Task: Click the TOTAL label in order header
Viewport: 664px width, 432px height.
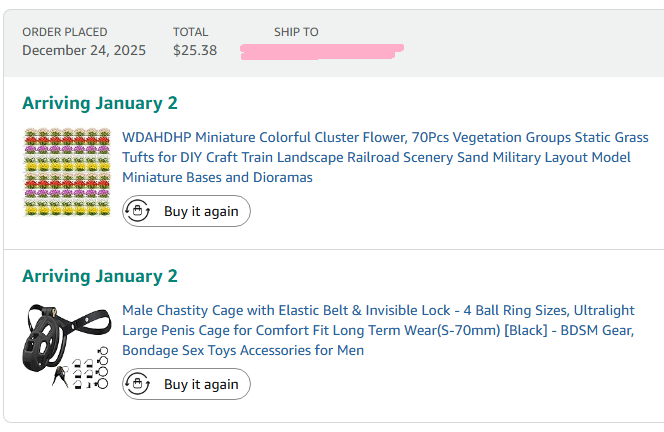Action: [191, 32]
